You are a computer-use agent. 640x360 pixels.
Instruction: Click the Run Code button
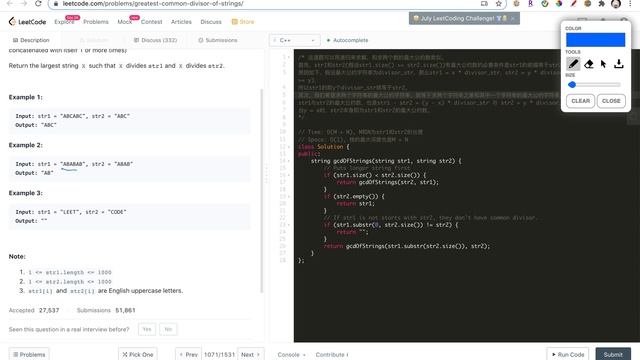[568, 354]
